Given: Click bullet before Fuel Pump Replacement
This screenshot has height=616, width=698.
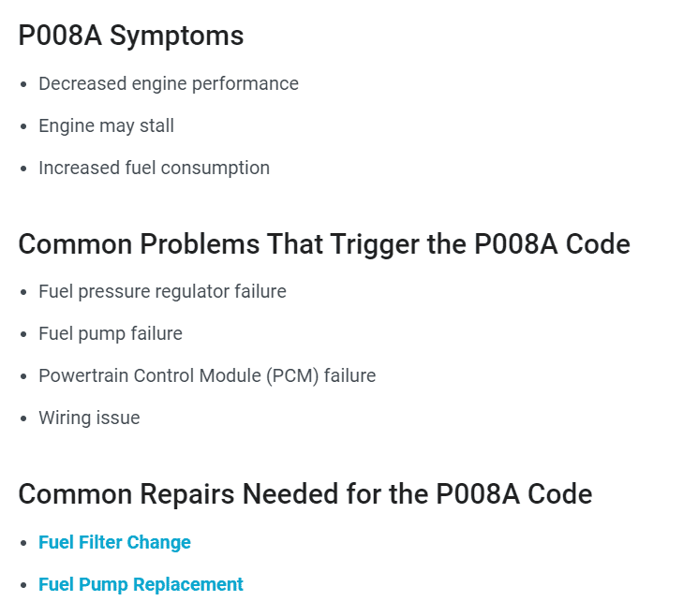Looking at the screenshot, I should (23, 585).
